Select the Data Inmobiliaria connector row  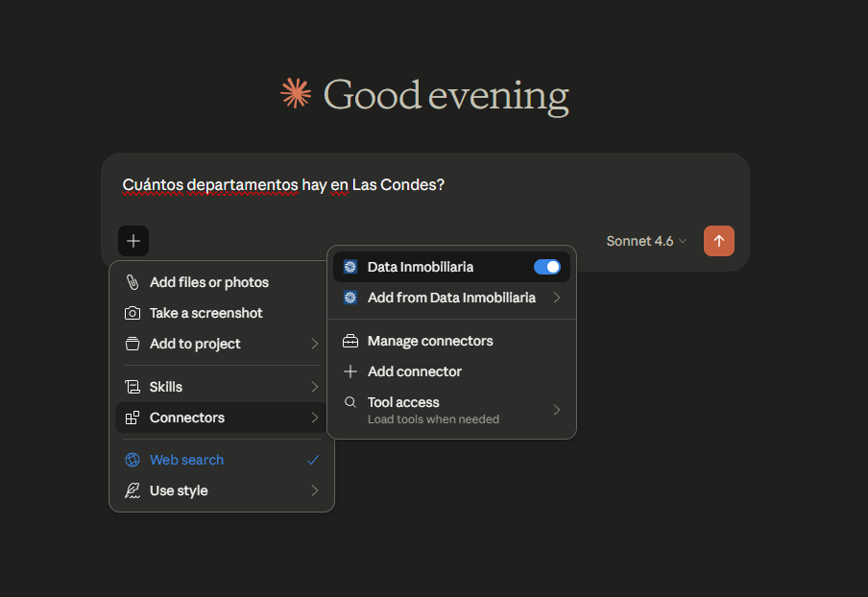tap(451, 267)
